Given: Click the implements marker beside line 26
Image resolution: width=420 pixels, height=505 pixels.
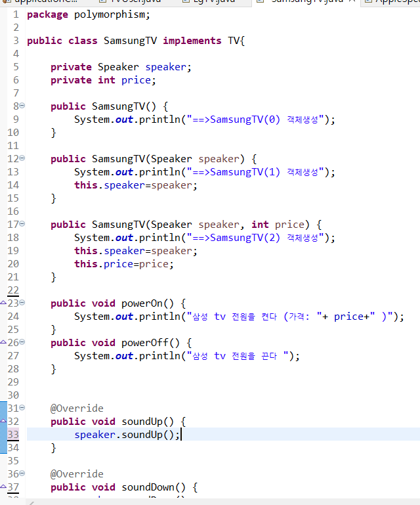Looking at the screenshot, I should [3, 341].
